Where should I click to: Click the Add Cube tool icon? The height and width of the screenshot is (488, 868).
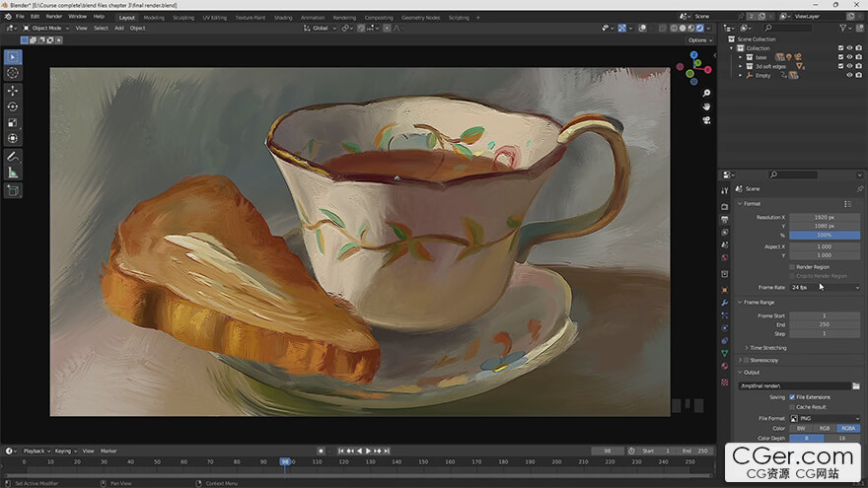pyautogui.click(x=13, y=190)
